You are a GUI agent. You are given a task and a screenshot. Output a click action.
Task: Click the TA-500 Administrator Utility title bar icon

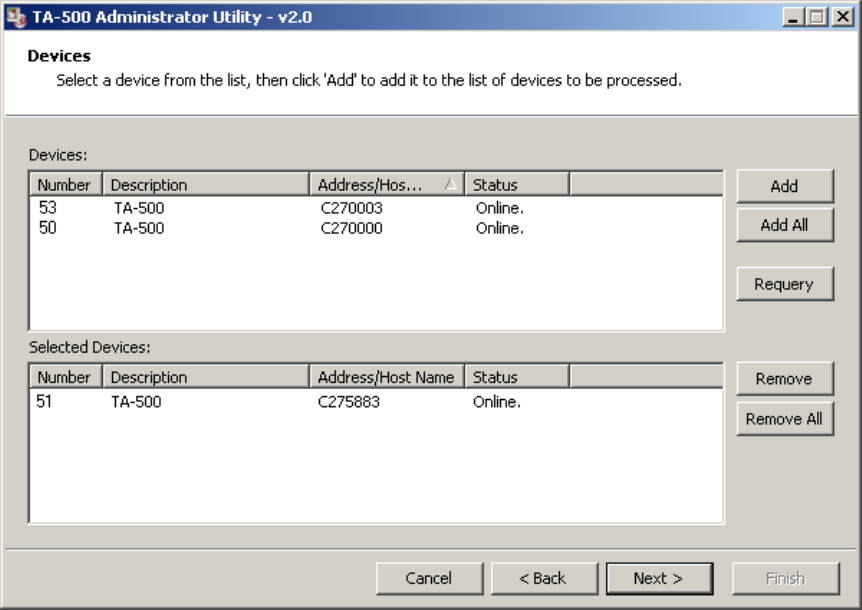(16, 17)
